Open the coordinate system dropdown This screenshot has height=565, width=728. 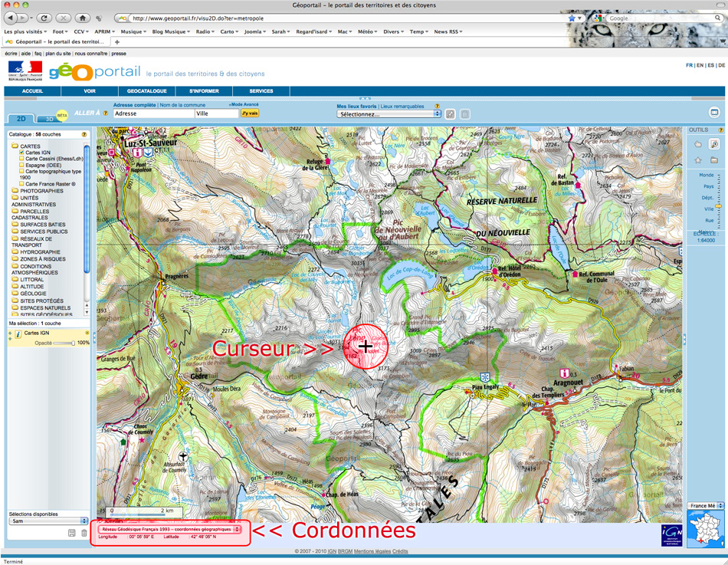tap(169, 529)
